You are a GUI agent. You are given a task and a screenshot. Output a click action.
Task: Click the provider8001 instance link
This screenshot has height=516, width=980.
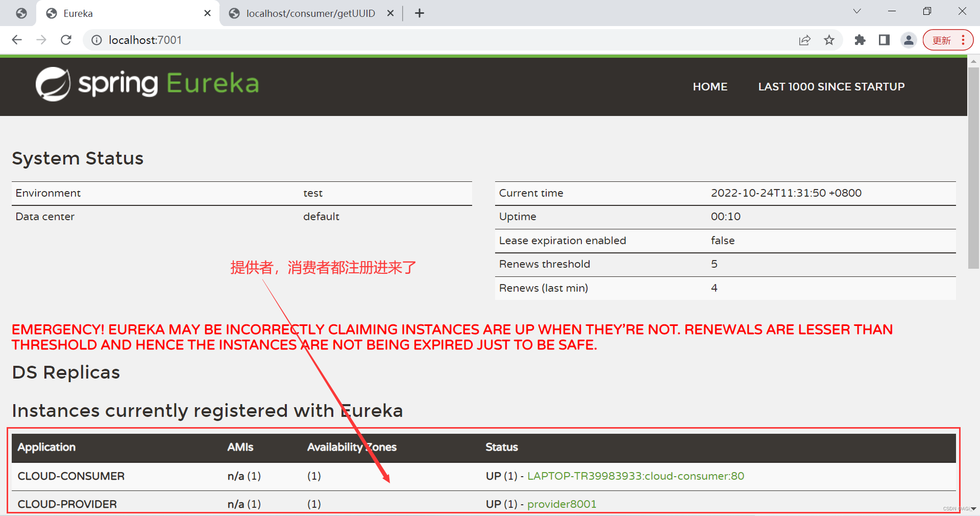pyautogui.click(x=561, y=504)
